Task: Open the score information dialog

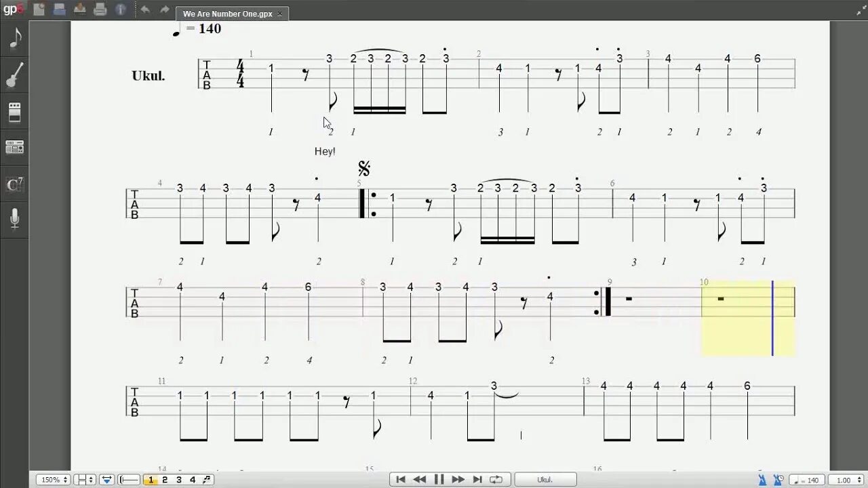Action: [121, 9]
